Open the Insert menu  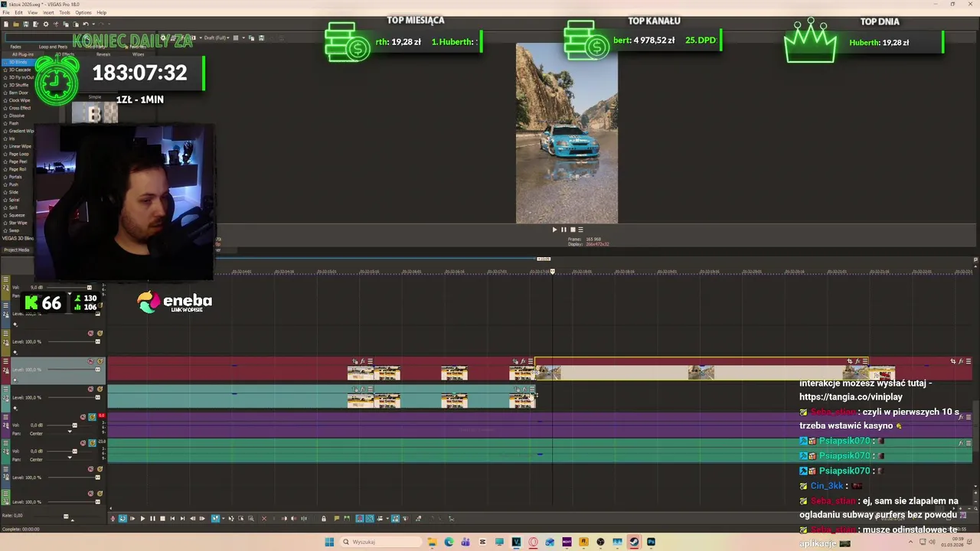click(48, 12)
